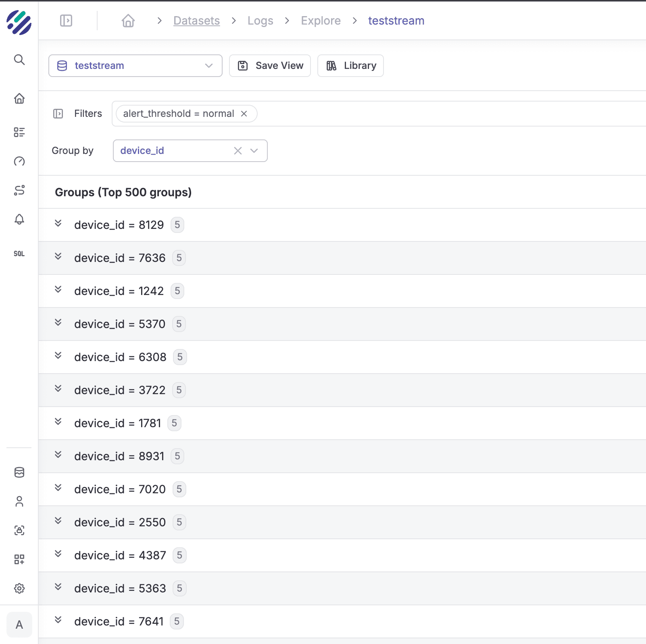Open the search icon in the sidebar
Viewport: 646px width, 644px height.
pos(19,60)
